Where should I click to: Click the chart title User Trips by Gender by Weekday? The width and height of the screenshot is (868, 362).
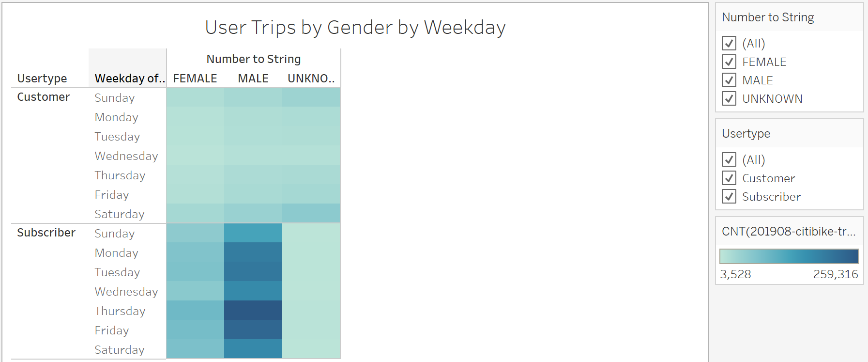click(355, 28)
